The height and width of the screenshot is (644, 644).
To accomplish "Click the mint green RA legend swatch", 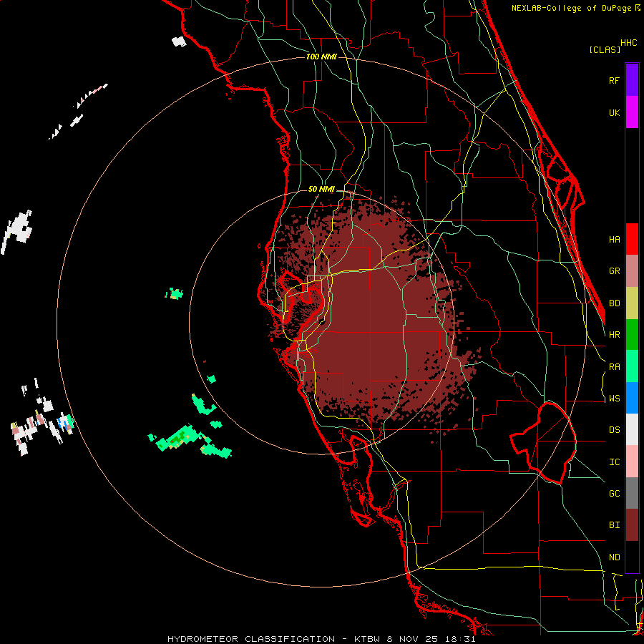I will tap(632, 366).
